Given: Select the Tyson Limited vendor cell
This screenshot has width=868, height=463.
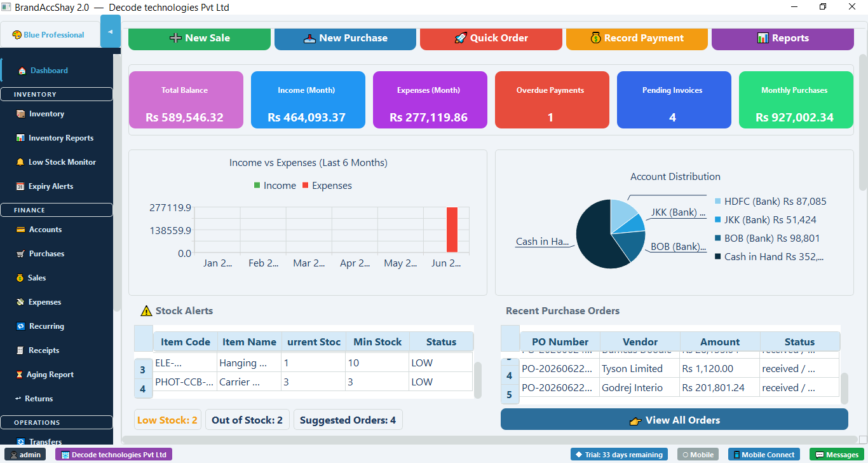Looking at the screenshot, I should point(640,369).
